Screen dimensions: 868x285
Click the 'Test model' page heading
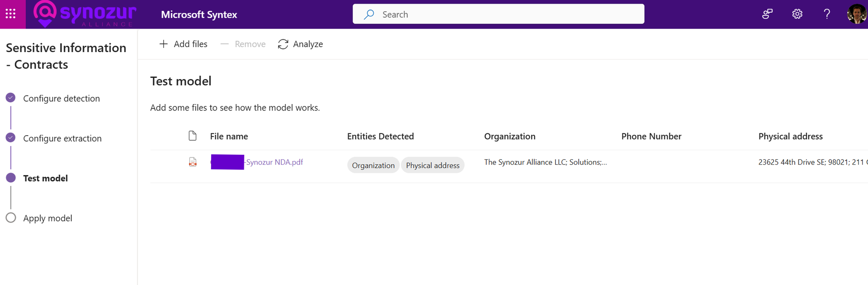click(x=181, y=81)
